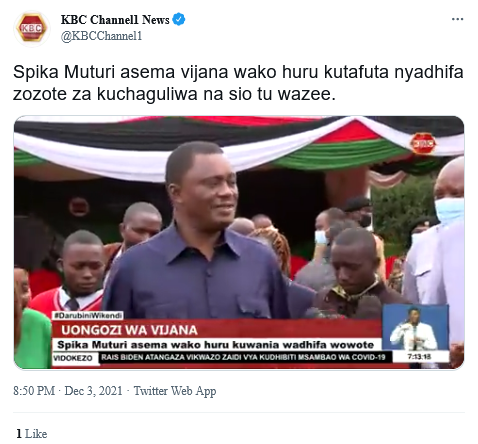Click the RAIS BIDEN news ticker text
Image resolution: width=478 pixels, height=444 pixels.
[243, 357]
